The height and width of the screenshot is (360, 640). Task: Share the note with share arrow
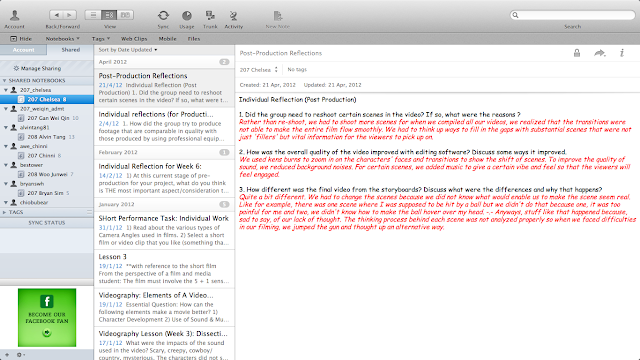tap(600, 53)
